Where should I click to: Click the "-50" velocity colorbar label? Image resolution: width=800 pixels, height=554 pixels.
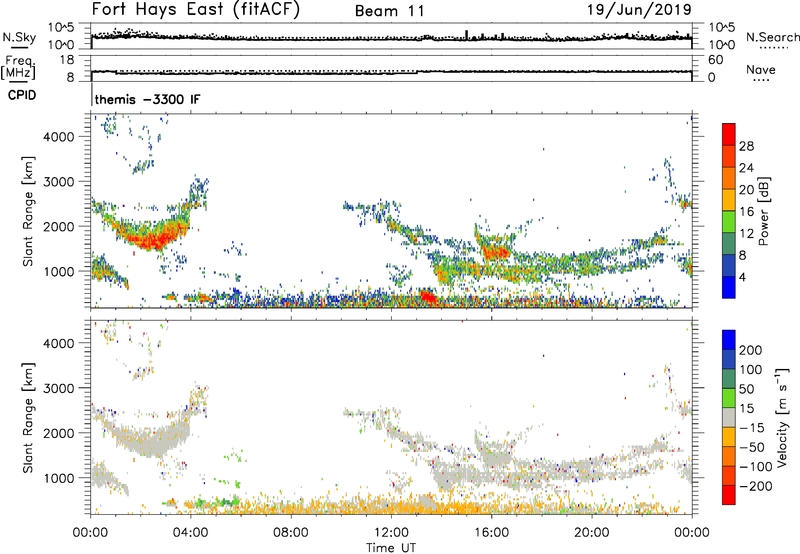coord(751,447)
